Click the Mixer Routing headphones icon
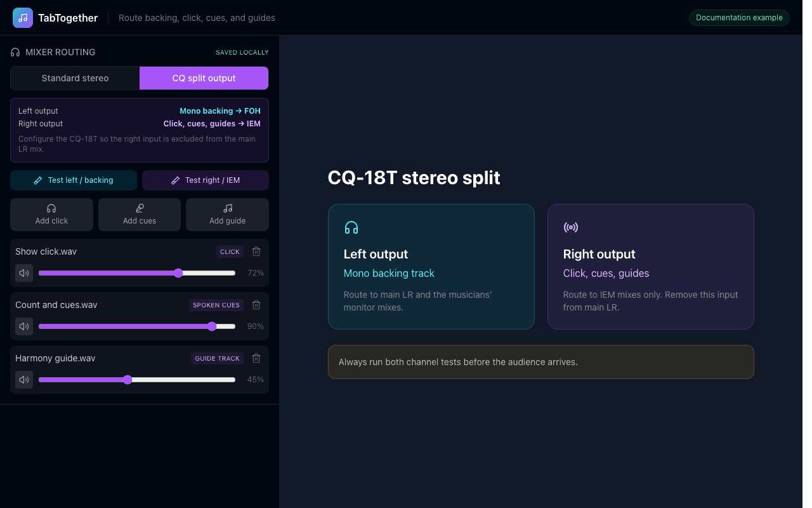The width and height of the screenshot is (812, 508). 15,52
